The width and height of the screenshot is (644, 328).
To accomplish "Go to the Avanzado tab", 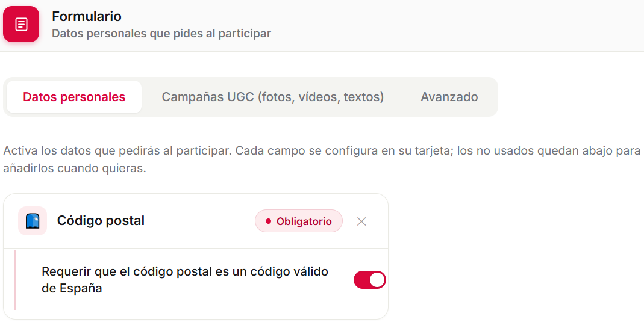I will tap(449, 97).
